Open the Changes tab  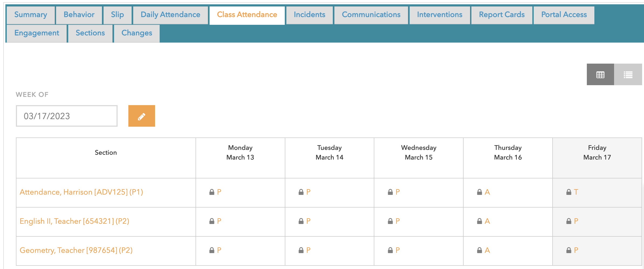point(137,33)
